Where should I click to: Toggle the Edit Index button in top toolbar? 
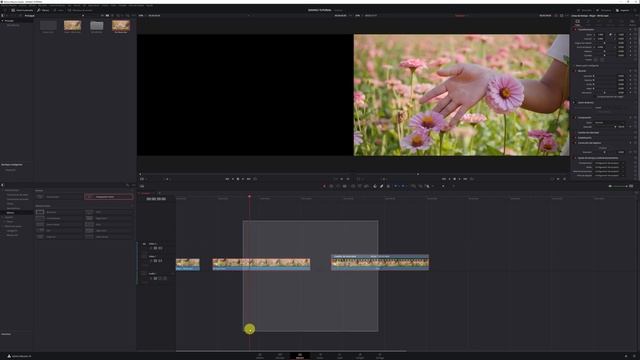click(x=59, y=10)
